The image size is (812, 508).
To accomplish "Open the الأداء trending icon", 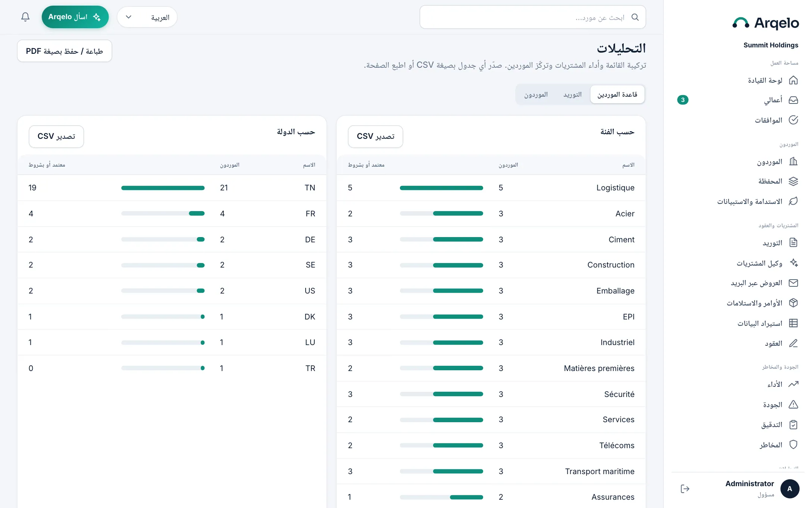I will click(793, 384).
